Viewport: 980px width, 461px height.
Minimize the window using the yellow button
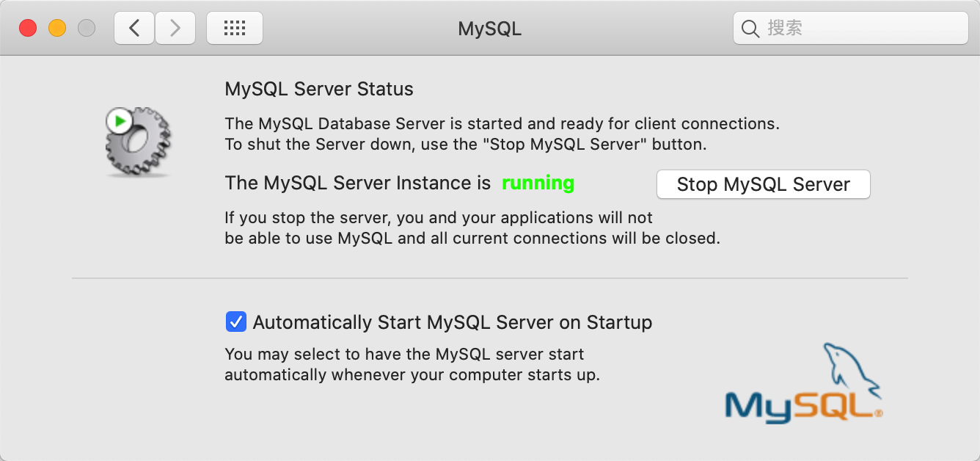pyautogui.click(x=57, y=29)
